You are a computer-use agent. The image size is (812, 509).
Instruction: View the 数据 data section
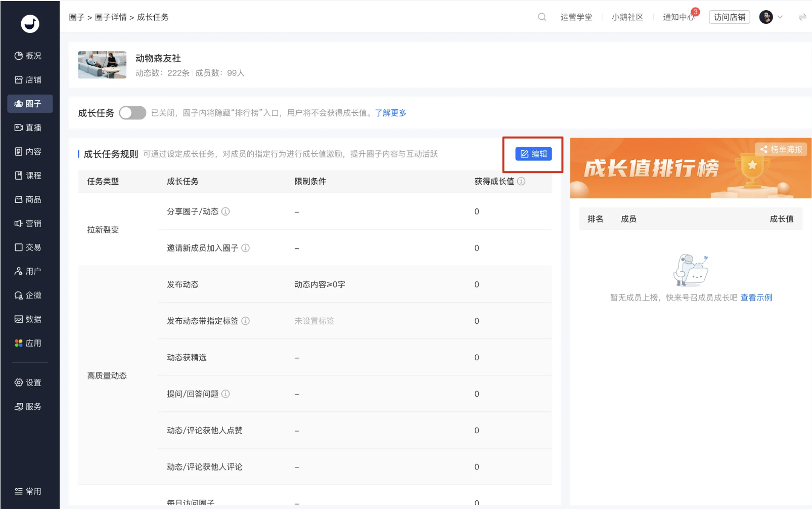click(x=28, y=319)
